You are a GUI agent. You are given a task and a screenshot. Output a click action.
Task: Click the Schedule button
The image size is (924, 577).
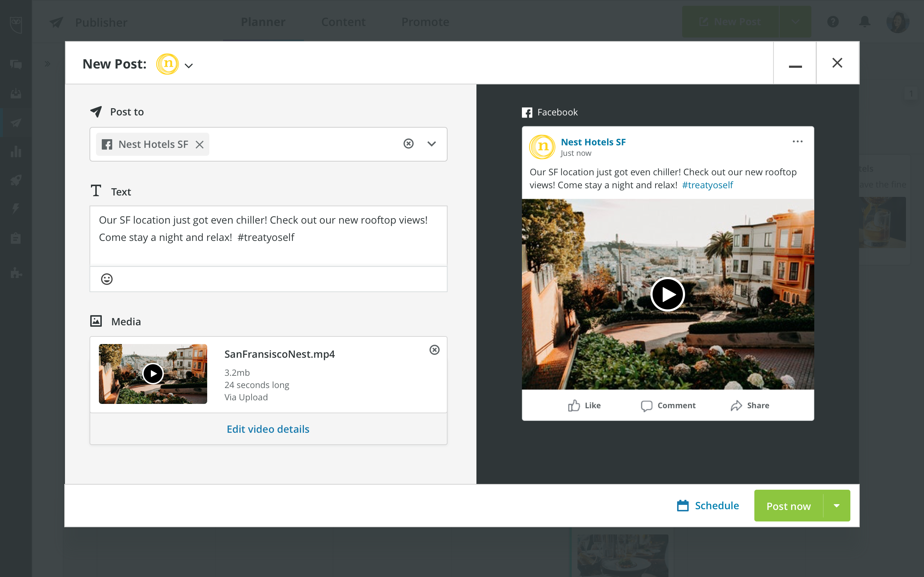(708, 506)
